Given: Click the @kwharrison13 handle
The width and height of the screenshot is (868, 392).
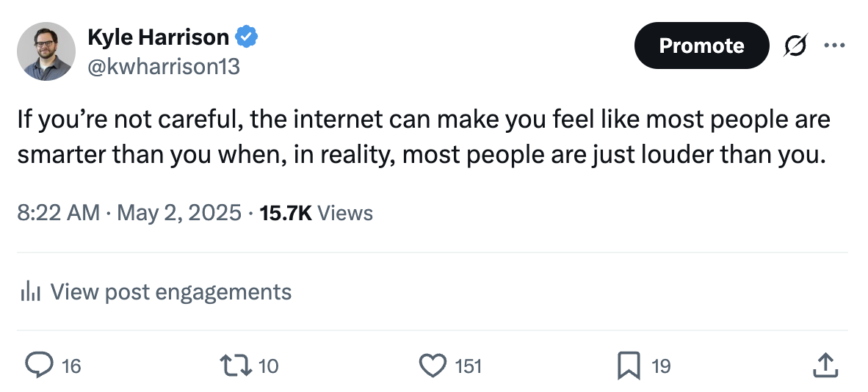Looking at the screenshot, I should pyautogui.click(x=163, y=67).
